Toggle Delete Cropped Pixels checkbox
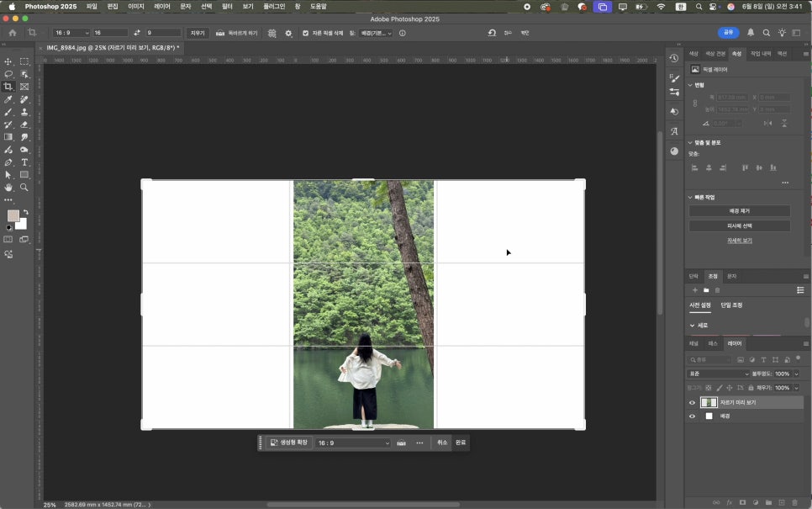Viewport: 812px width, 509px height. [x=305, y=33]
